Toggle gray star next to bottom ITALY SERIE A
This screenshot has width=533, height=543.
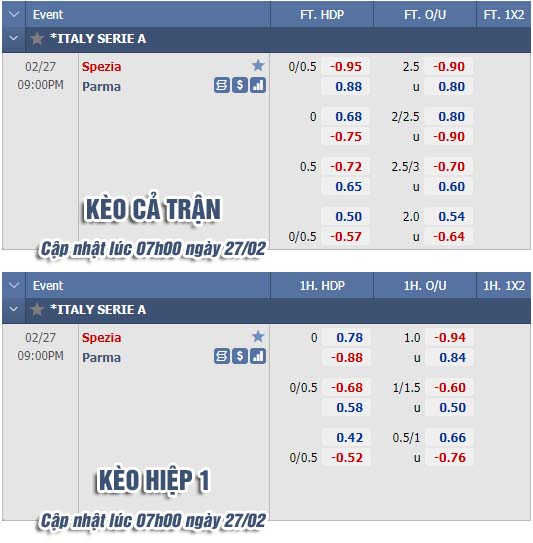37,310
